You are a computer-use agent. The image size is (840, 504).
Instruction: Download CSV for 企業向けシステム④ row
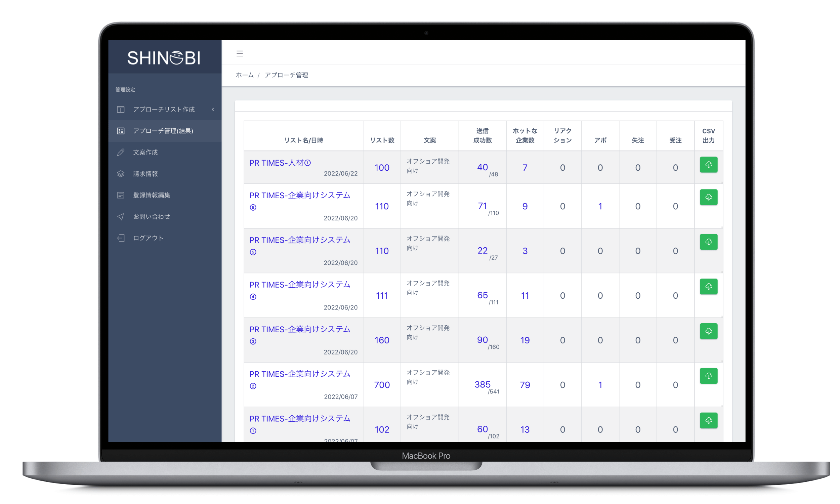coord(708,286)
